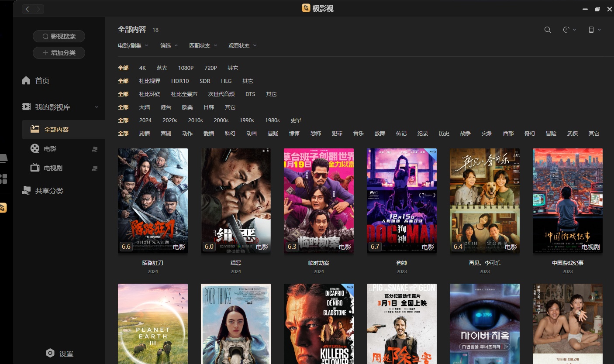This screenshot has height=364, width=614.
Task: Collapse the 筛选 filter panel
Action: pos(169,45)
